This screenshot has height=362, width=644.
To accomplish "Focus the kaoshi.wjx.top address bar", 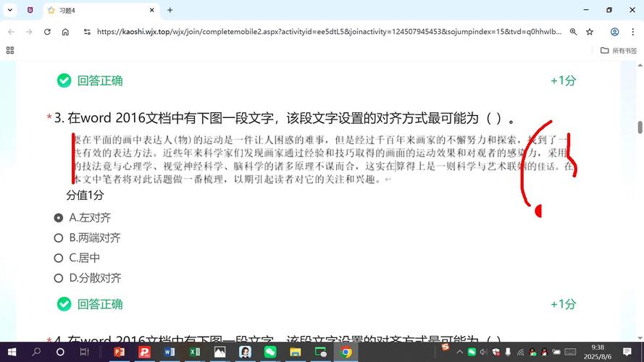I will tap(329, 32).
